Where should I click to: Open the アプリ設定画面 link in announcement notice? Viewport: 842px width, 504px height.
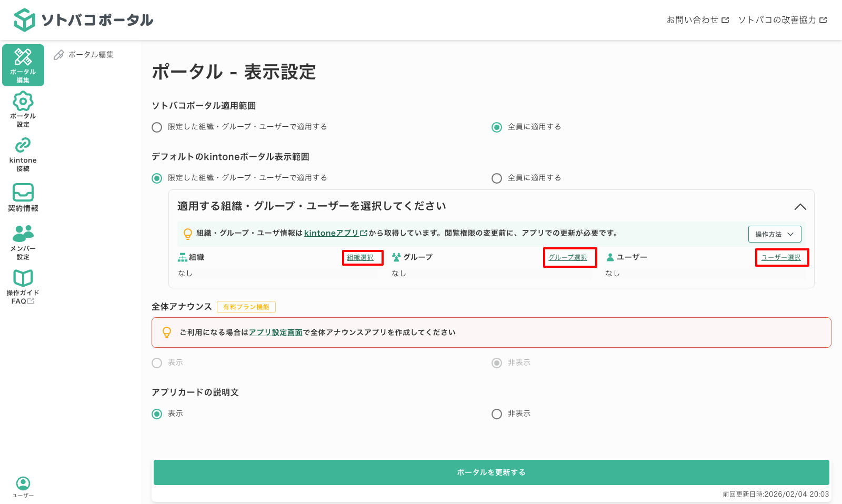pyautogui.click(x=276, y=332)
